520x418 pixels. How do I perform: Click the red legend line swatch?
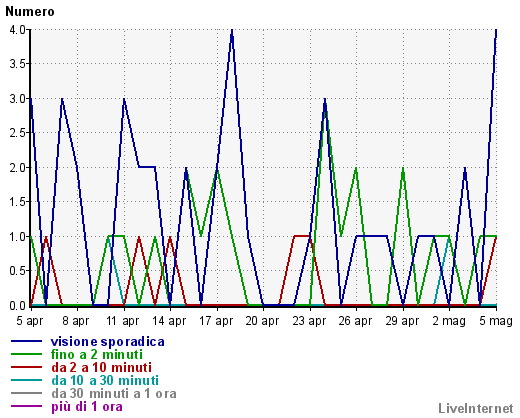pos(26,367)
